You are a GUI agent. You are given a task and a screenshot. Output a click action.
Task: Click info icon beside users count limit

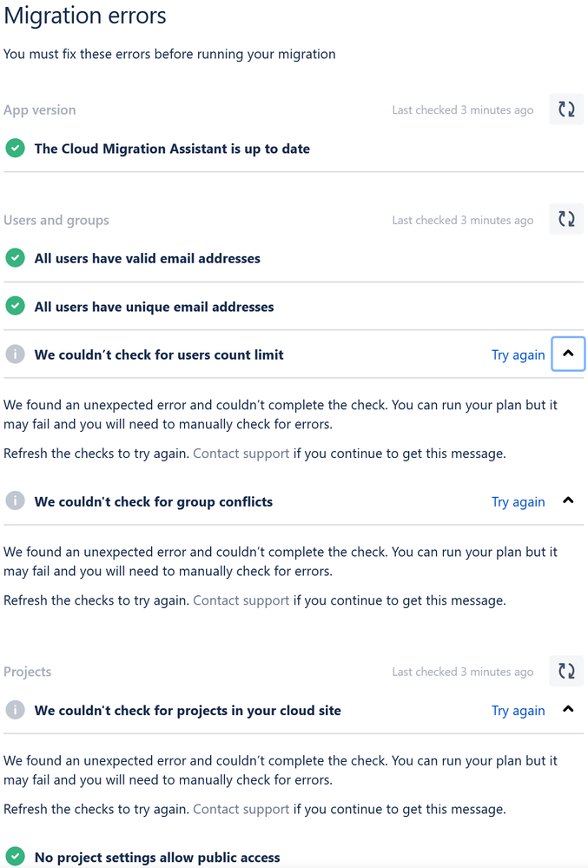tap(15, 354)
